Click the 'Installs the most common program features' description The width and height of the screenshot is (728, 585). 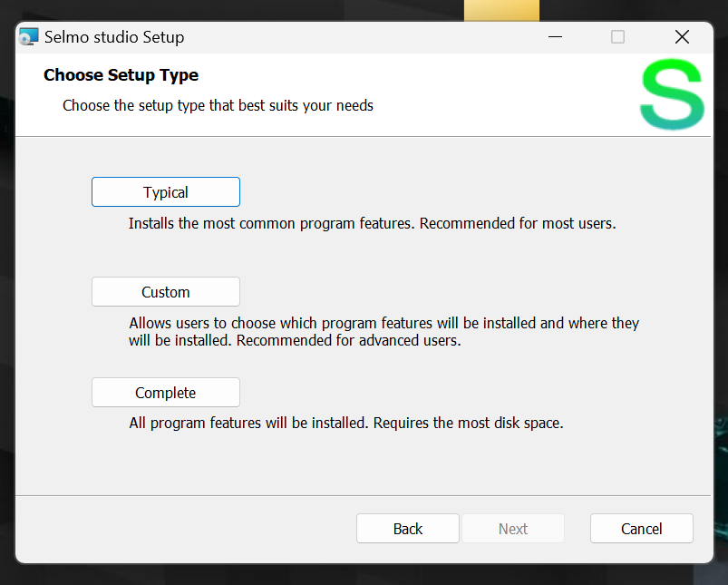(372, 223)
